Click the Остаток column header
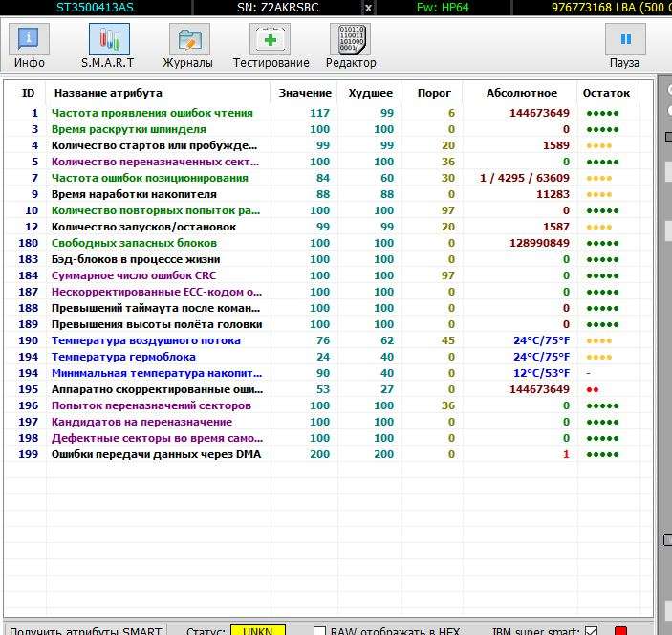Screen dimensions: 672x635 tap(606, 93)
